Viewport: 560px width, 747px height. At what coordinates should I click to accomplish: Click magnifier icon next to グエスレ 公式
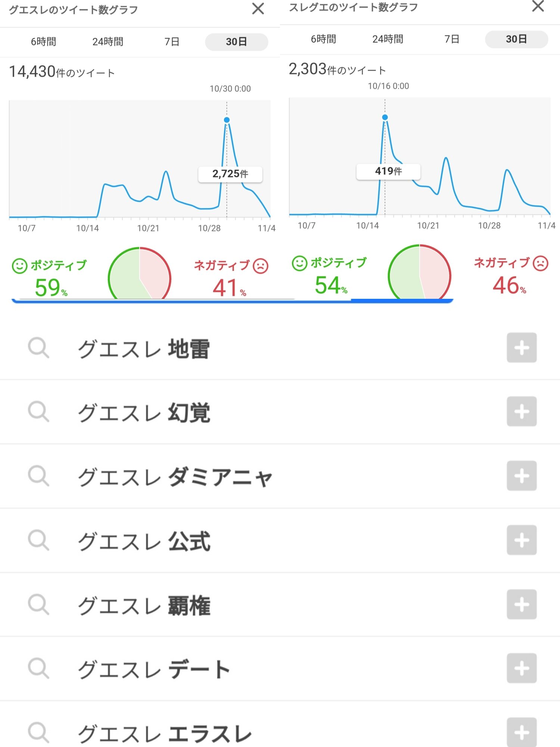click(x=38, y=540)
